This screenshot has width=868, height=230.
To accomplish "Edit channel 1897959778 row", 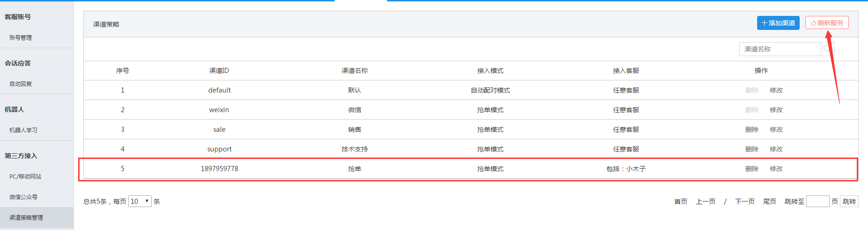I will coord(776,169).
